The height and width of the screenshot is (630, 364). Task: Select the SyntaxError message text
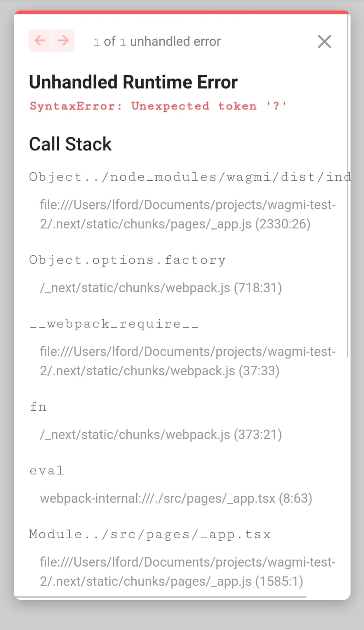coord(158,106)
